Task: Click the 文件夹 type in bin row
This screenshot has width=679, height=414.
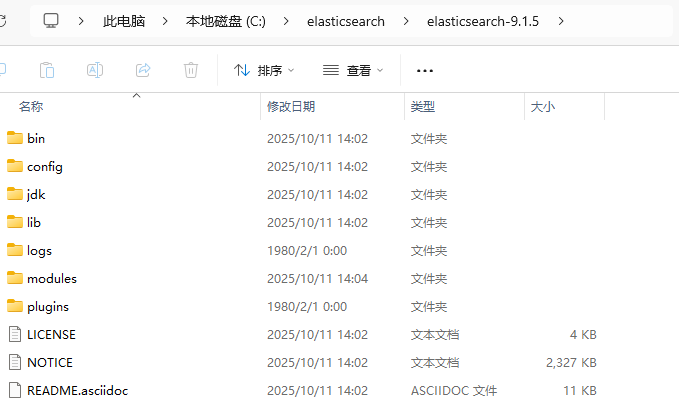Action: tap(429, 139)
